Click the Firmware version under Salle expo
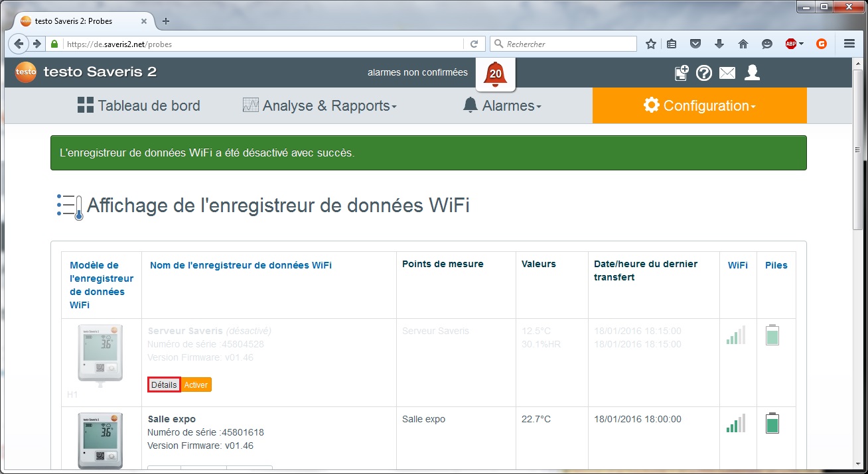The width and height of the screenshot is (868, 474). click(x=200, y=445)
